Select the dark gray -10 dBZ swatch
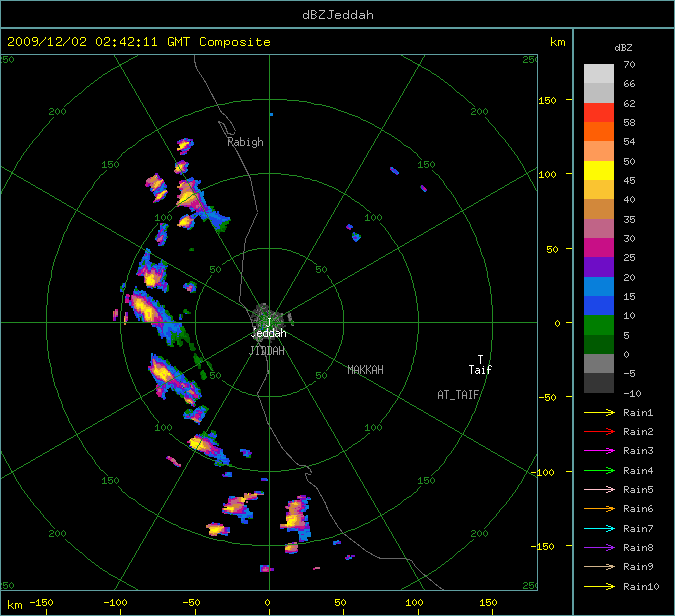This screenshot has width=675, height=616. point(599,383)
